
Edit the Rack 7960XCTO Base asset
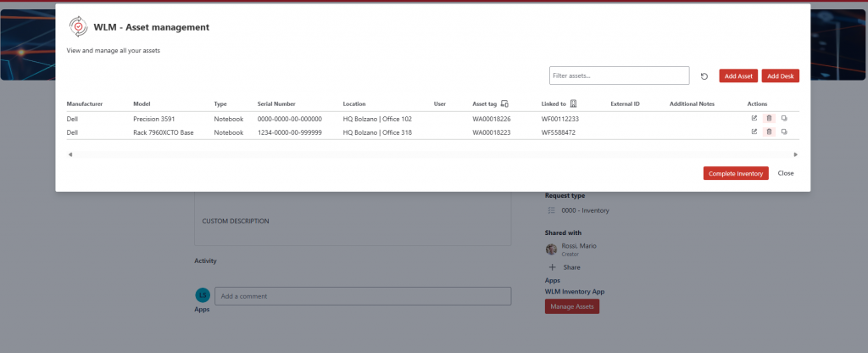[x=754, y=132]
